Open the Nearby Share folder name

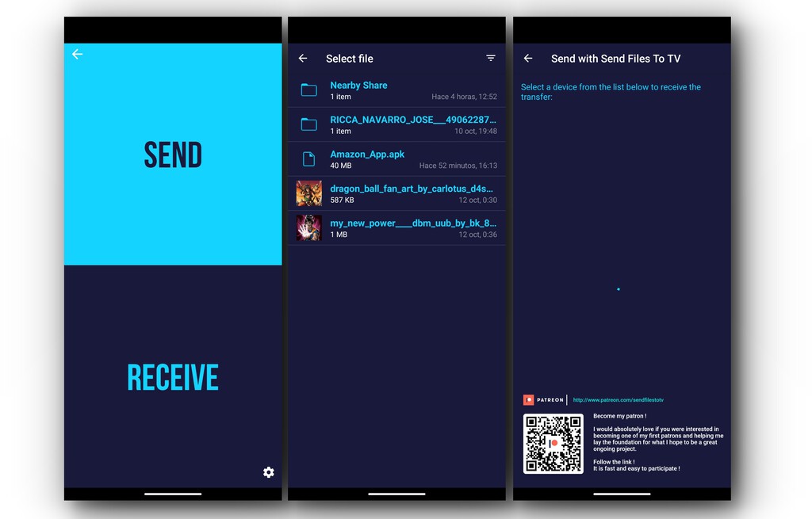tap(358, 86)
